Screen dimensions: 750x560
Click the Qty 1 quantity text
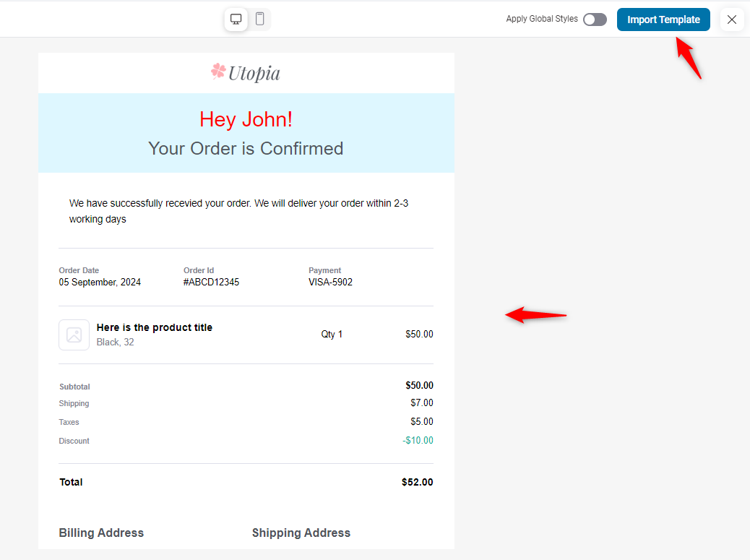click(332, 334)
